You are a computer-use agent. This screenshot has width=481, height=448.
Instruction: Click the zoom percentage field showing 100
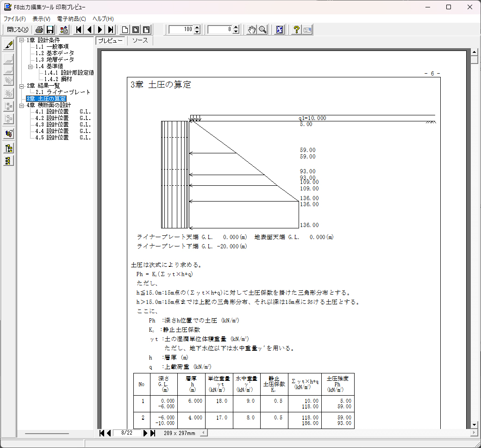pyautogui.click(x=181, y=30)
